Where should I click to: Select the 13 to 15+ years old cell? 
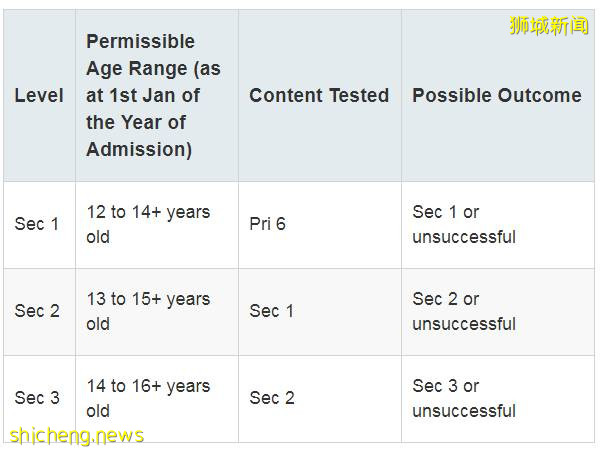pos(148,311)
